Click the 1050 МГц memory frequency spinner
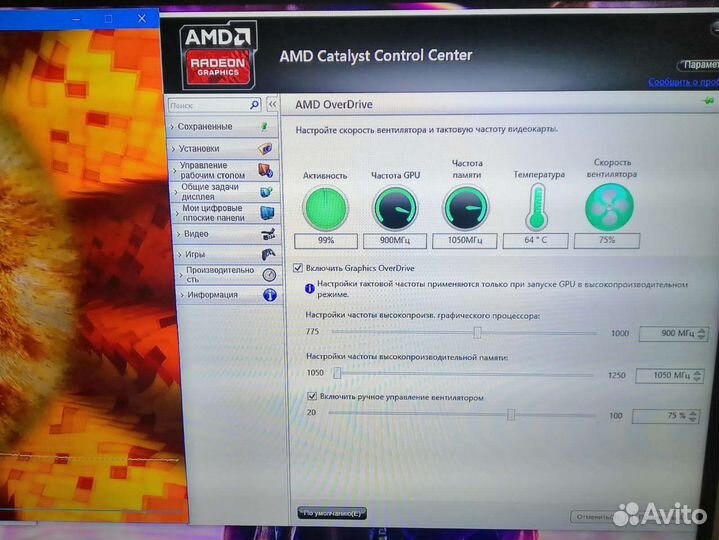Screen dimensions: 719x540 pos(669,375)
